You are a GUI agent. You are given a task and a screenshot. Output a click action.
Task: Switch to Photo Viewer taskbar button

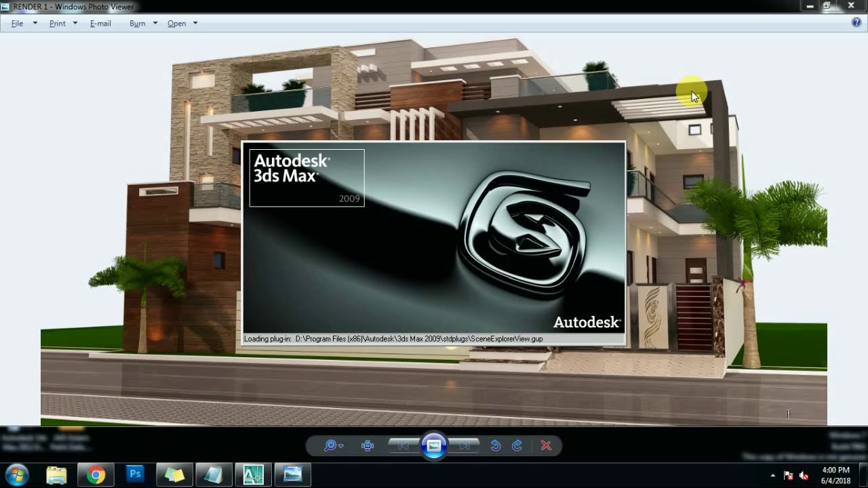point(292,474)
